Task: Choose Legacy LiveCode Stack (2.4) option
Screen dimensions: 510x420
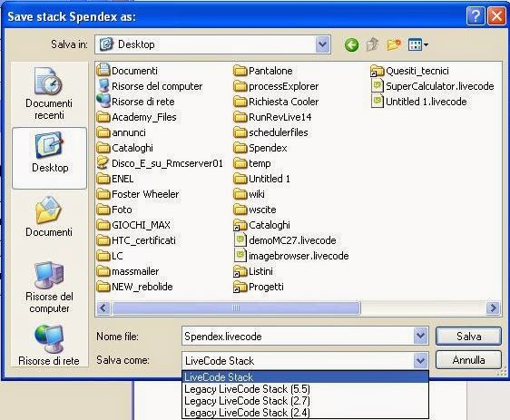Action: click(x=305, y=412)
